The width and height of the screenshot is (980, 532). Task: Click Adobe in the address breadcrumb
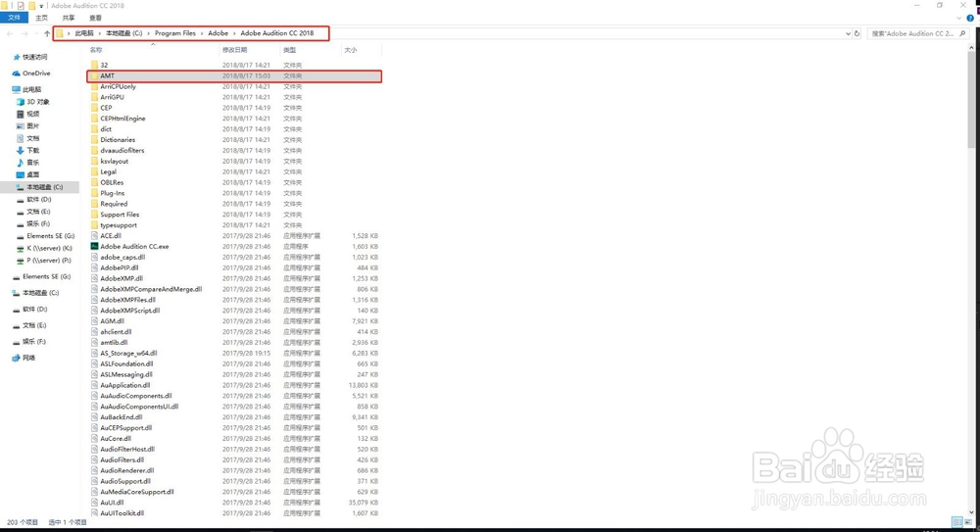(219, 33)
